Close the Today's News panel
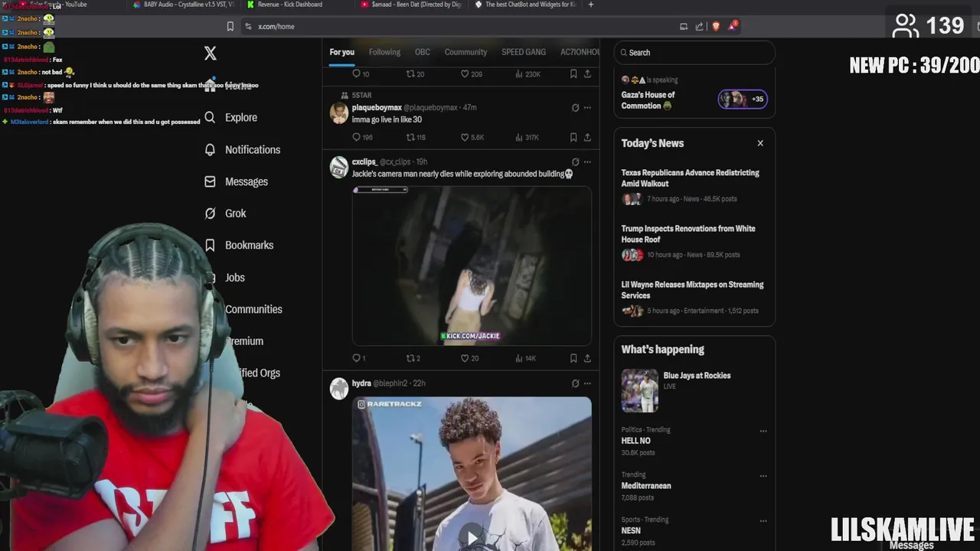Screen dimensions: 980x551 click(x=760, y=143)
